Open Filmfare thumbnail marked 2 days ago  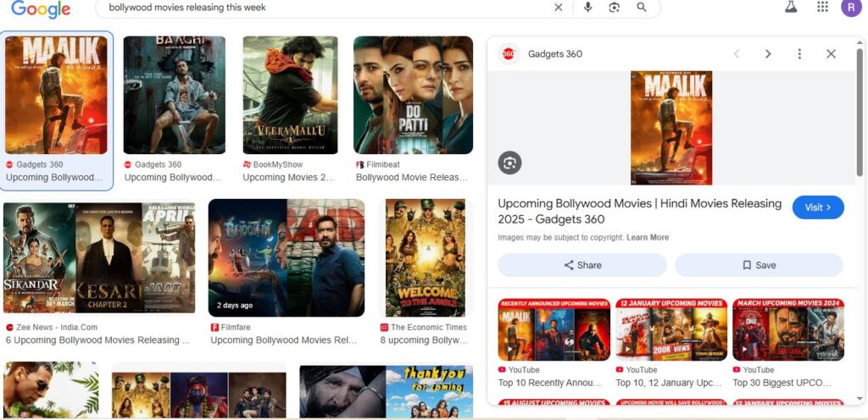[287, 258]
